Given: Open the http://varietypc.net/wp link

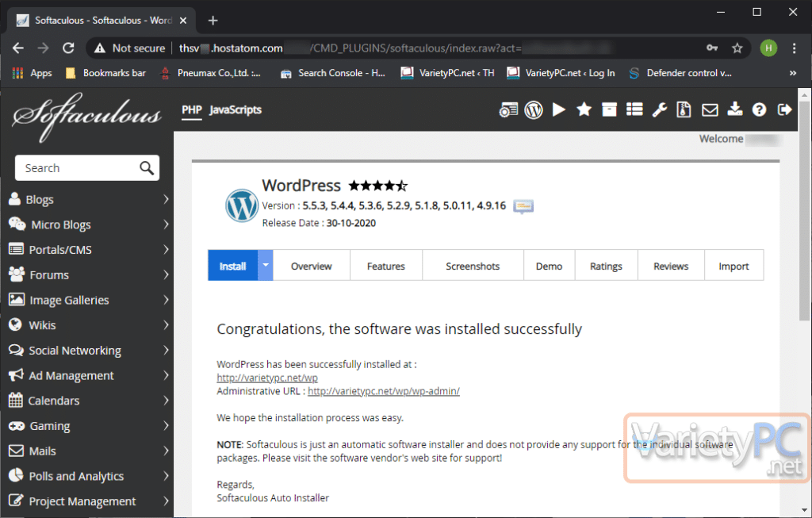Looking at the screenshot, I should point(267,378).
